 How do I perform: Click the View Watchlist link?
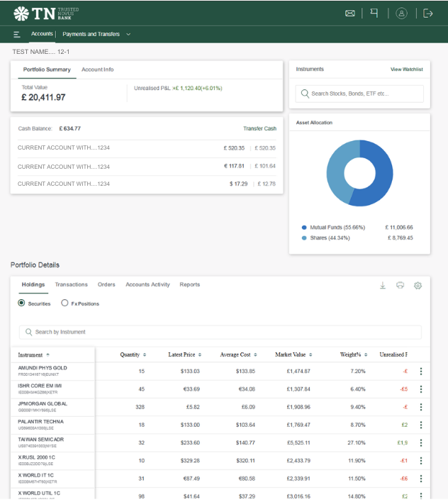point(406,69)
